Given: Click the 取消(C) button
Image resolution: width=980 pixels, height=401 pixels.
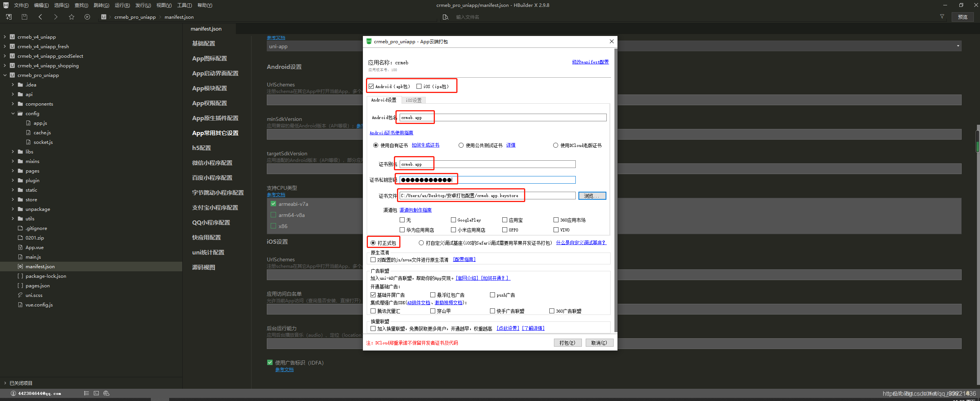Looking at the screenshot, I should tap(599, 343).
